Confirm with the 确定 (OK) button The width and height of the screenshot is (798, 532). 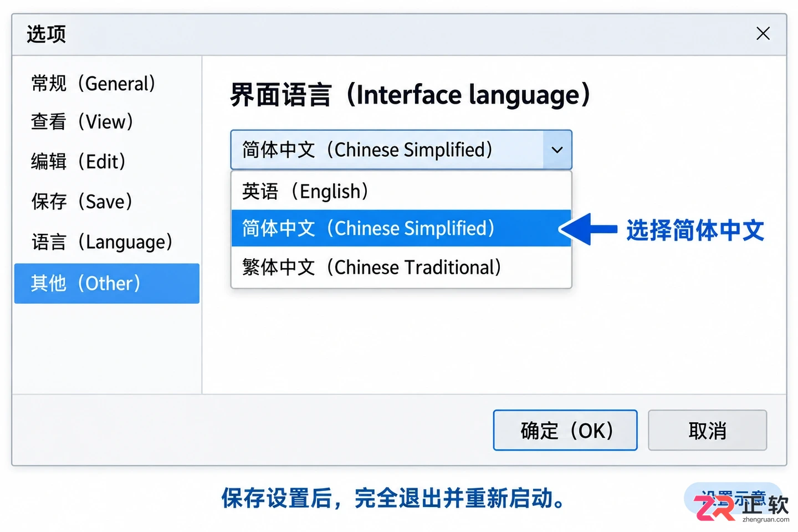(565, 430)
